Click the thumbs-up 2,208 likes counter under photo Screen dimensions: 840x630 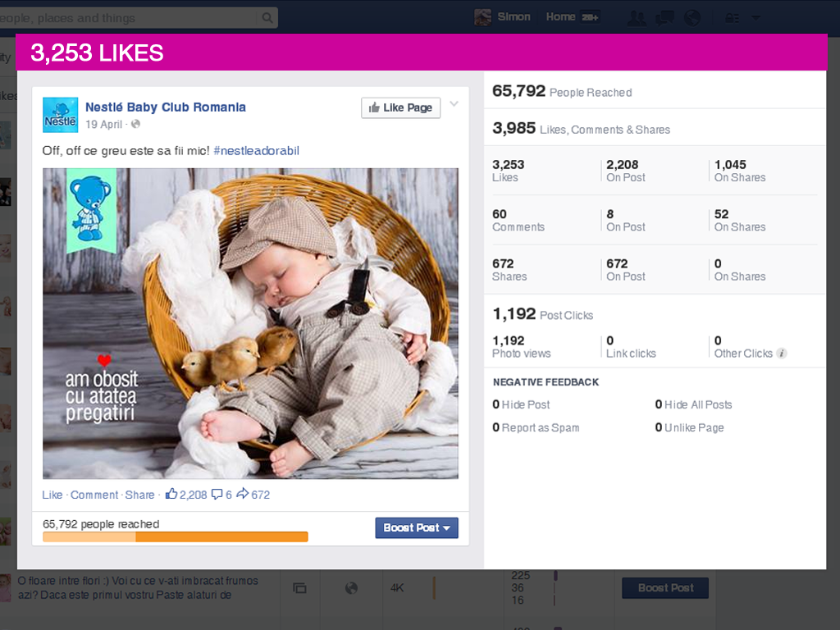pos(186,495)
